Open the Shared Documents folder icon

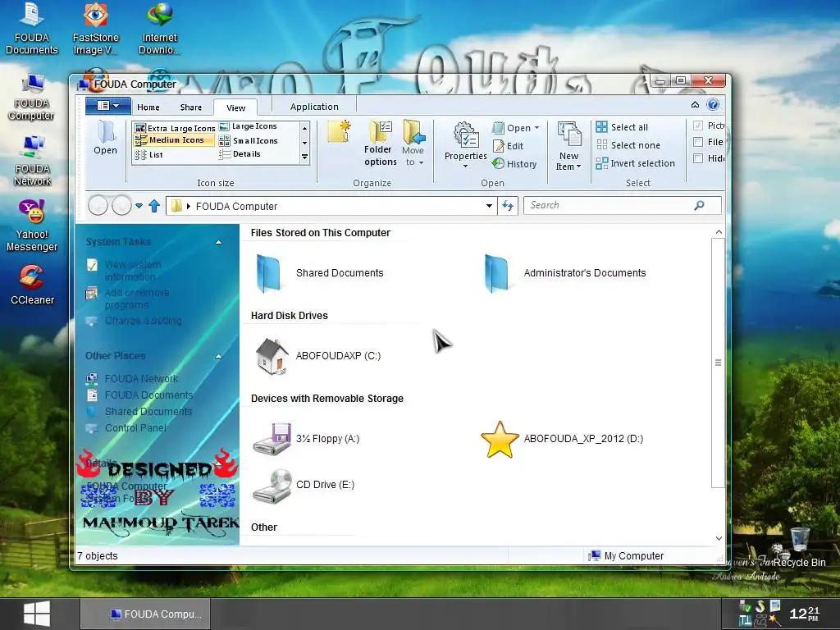click(268, 273)
